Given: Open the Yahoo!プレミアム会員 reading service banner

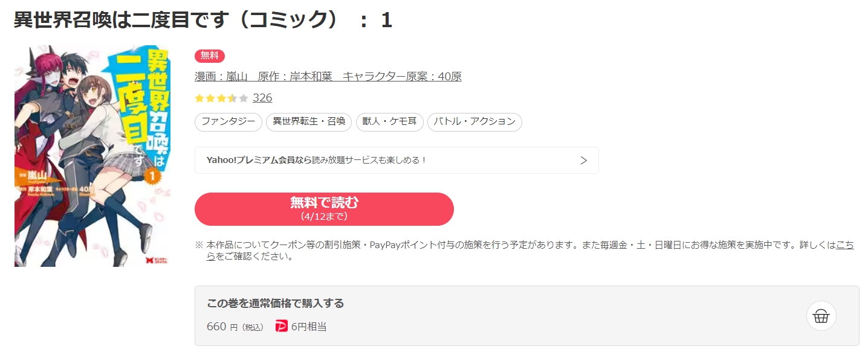Looking at the screenshot, I should point(397,161).
